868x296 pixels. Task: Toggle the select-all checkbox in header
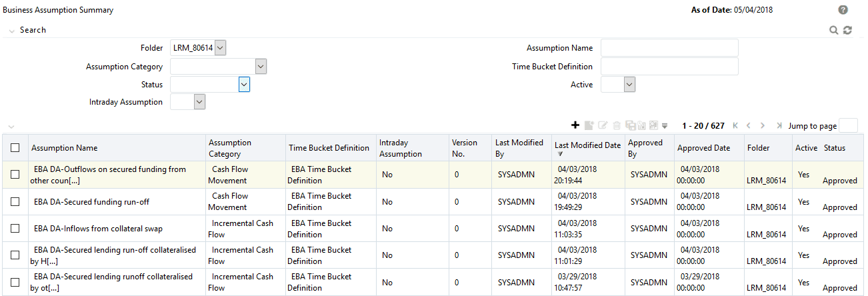[x=15, y=148]
